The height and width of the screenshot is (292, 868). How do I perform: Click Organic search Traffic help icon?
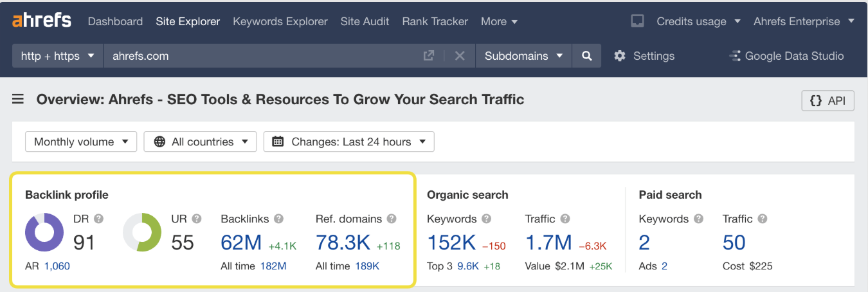click(565, 219)
